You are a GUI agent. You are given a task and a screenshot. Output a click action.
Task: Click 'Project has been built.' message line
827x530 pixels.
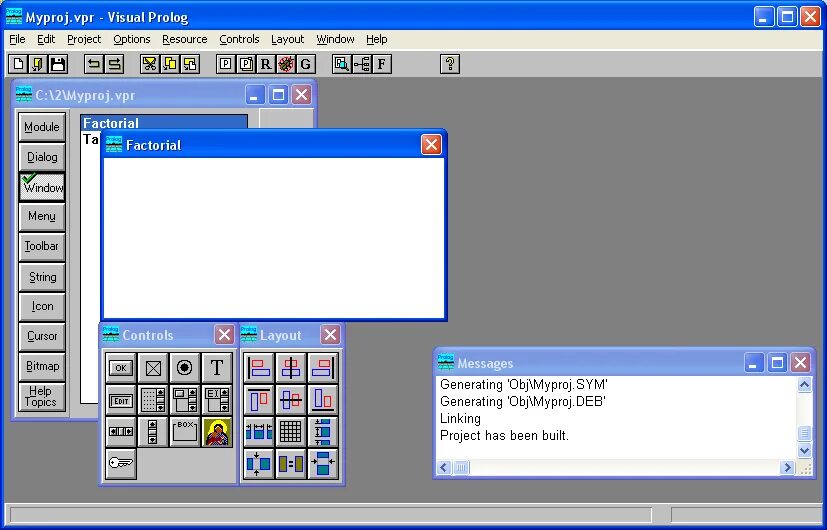[504, 436]
